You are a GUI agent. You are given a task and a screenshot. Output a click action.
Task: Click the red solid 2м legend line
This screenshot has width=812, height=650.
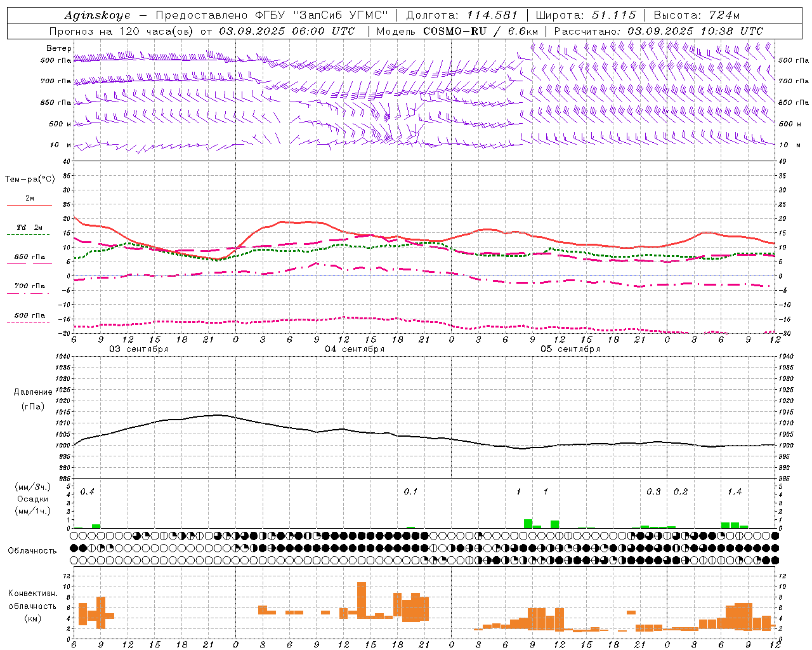click(29, 206)
